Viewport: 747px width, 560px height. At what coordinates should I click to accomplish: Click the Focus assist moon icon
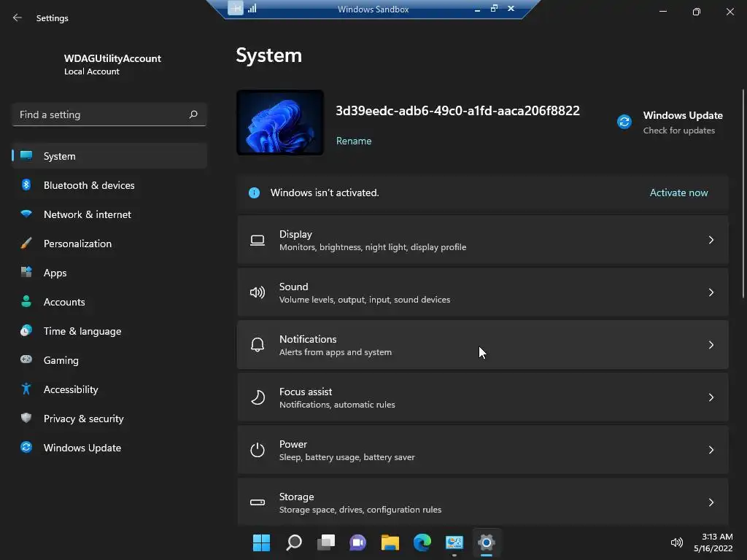click(258, 397)
